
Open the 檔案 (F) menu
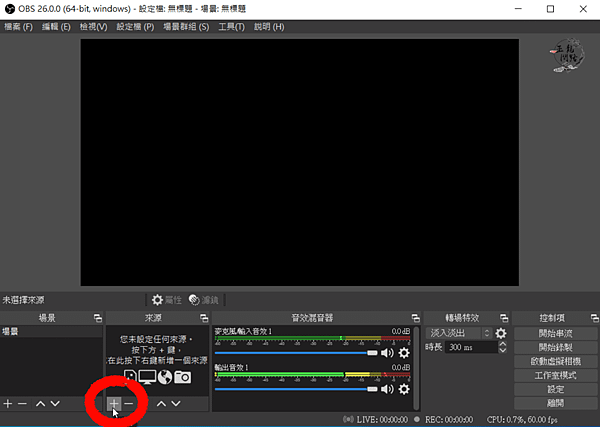(x=18, y=27)
